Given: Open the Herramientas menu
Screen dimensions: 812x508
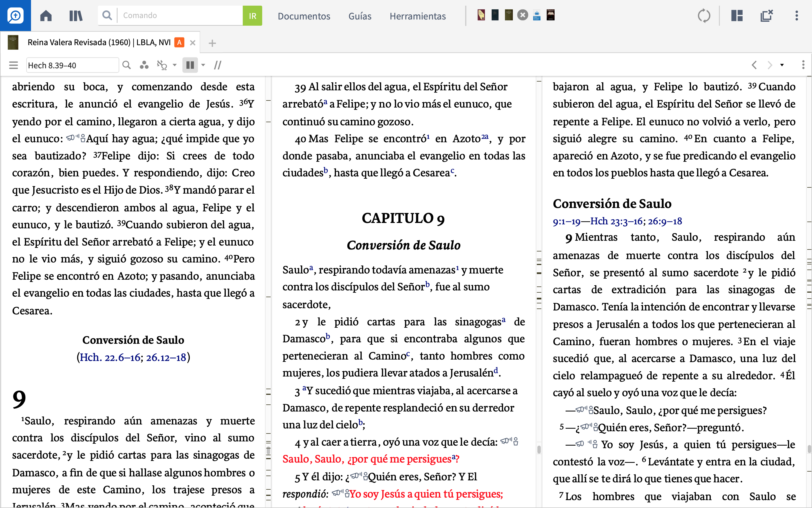Looking at the screenshot, I should point(418,16).
